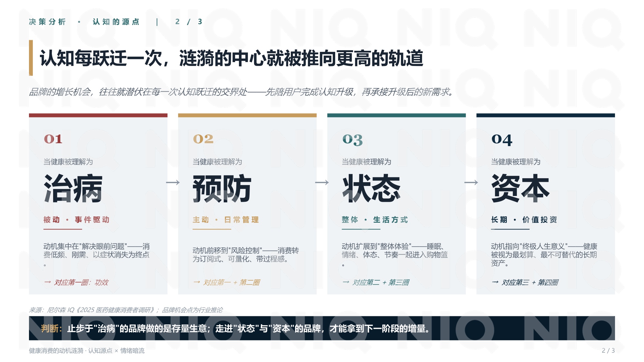Click the card number 03
Screen dimensions: 644x362
click(353, 140)
